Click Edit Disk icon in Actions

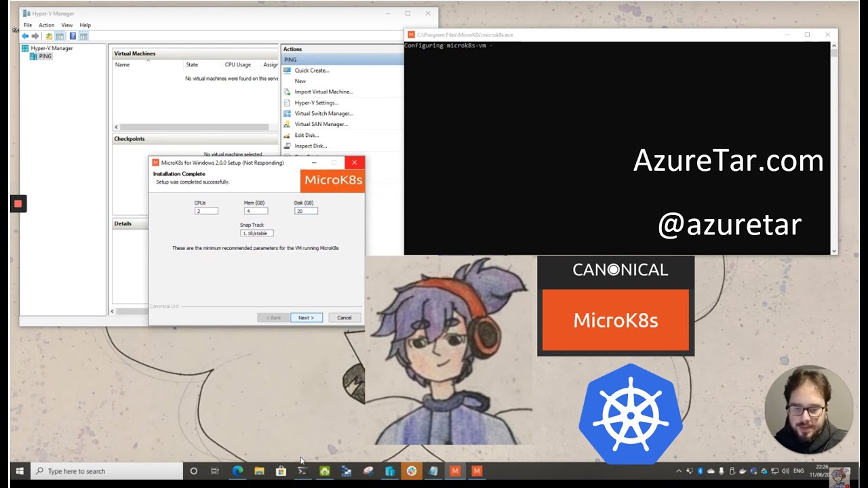click(288, 135)
